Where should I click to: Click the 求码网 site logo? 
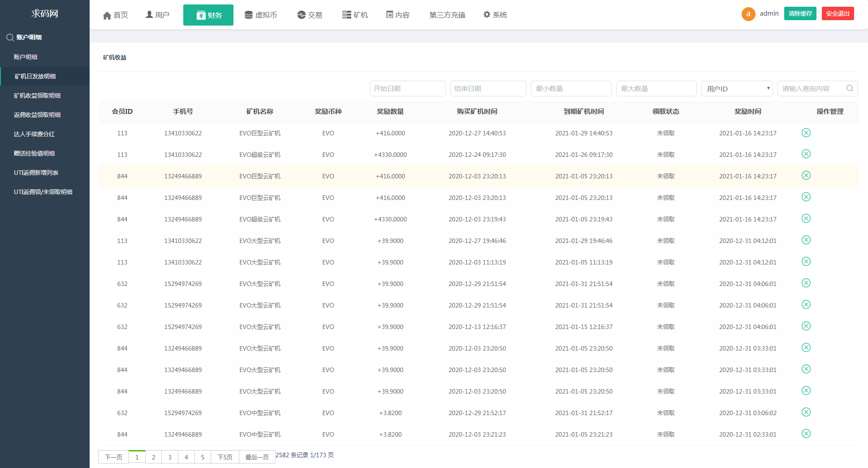(45, 13)
